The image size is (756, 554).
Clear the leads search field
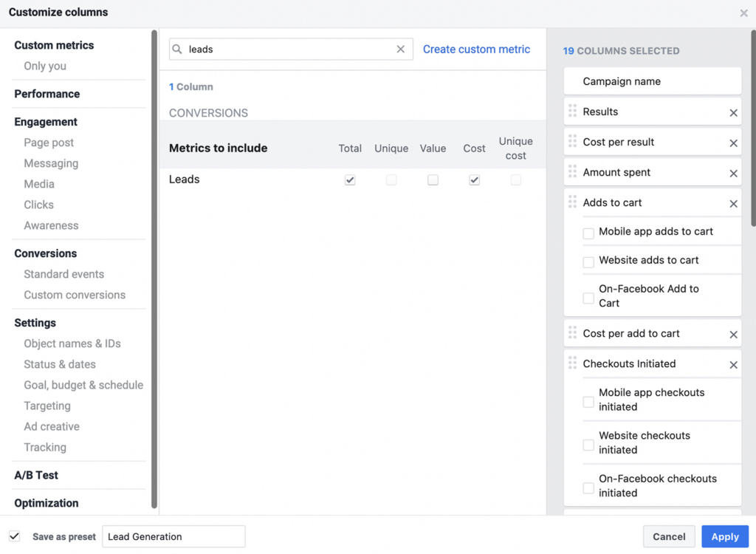click(x=400, y=49)
